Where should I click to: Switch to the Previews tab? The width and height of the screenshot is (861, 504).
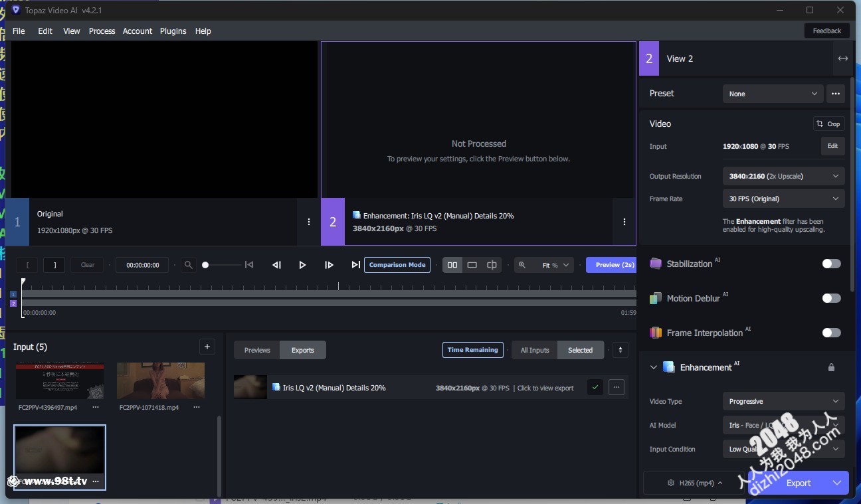[x=257, y=350]
